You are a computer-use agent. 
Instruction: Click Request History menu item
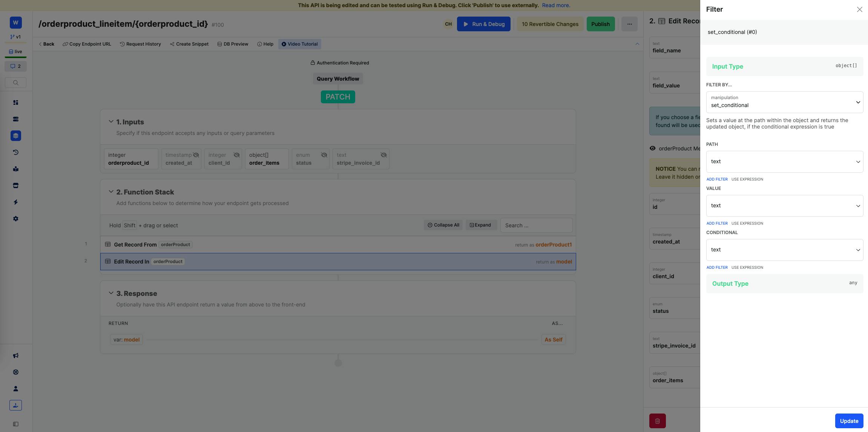[140, 44]
